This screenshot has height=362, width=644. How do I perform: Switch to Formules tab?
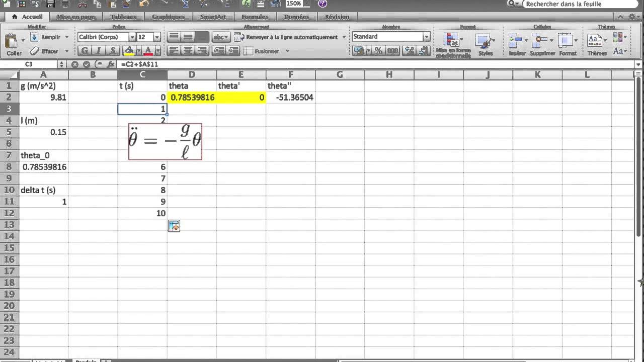pos(255,17)
